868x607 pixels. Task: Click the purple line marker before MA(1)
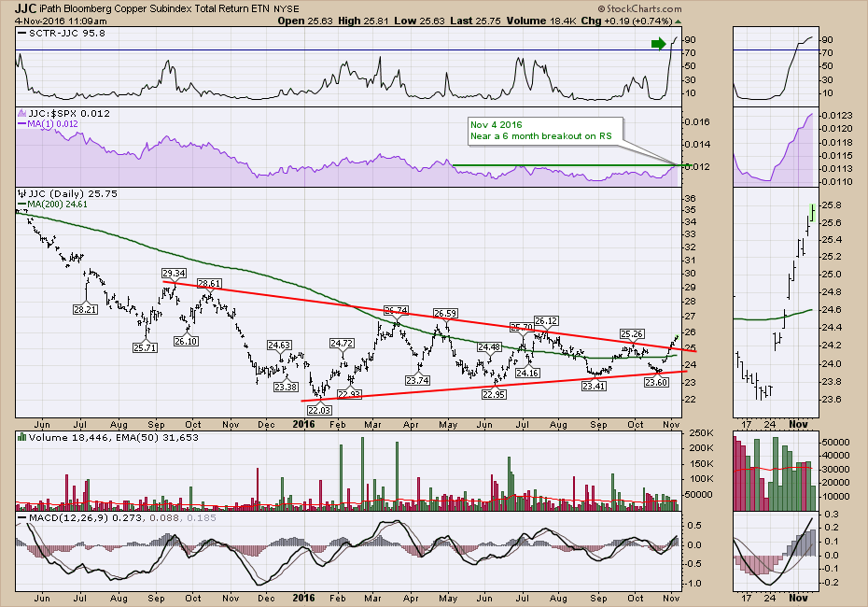coord(22,124)
